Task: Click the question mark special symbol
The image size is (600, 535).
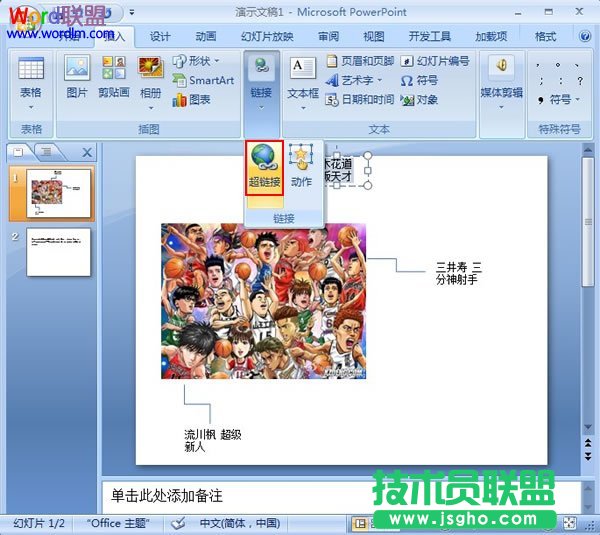Action: 580,81
